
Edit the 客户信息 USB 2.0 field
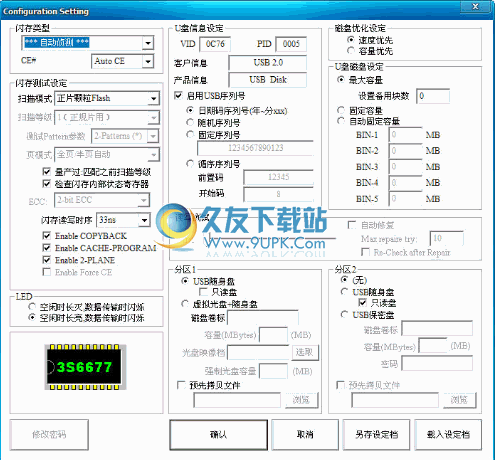(x=268, y=63)
